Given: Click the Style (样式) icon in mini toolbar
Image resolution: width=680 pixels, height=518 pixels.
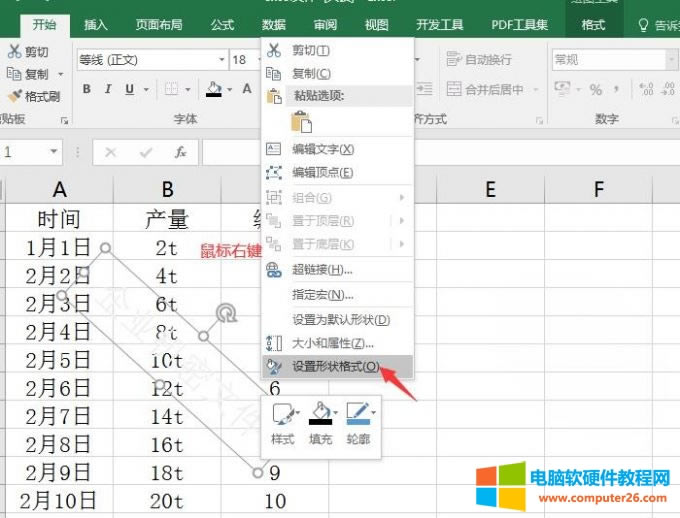Looking at the screenshot, I should [x=283, y=414].
